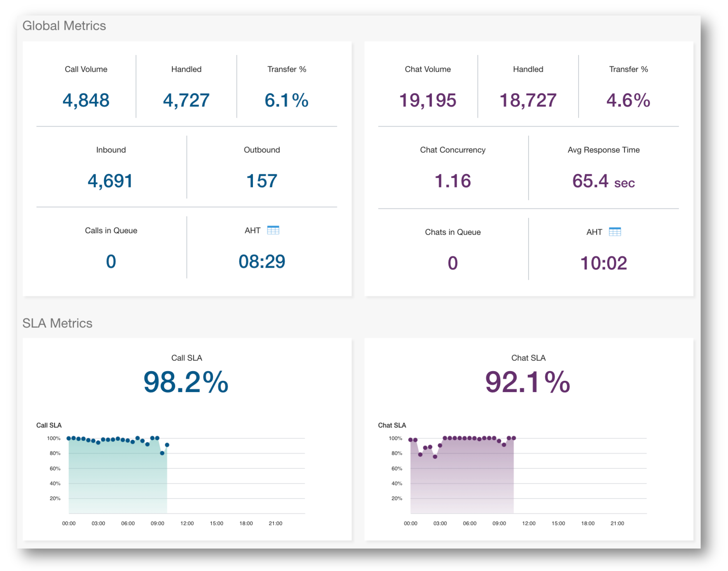Click the Chat Volume value 19,195
Image resolution: width=728 pixels, height=571 pixels.
point(428,100)
